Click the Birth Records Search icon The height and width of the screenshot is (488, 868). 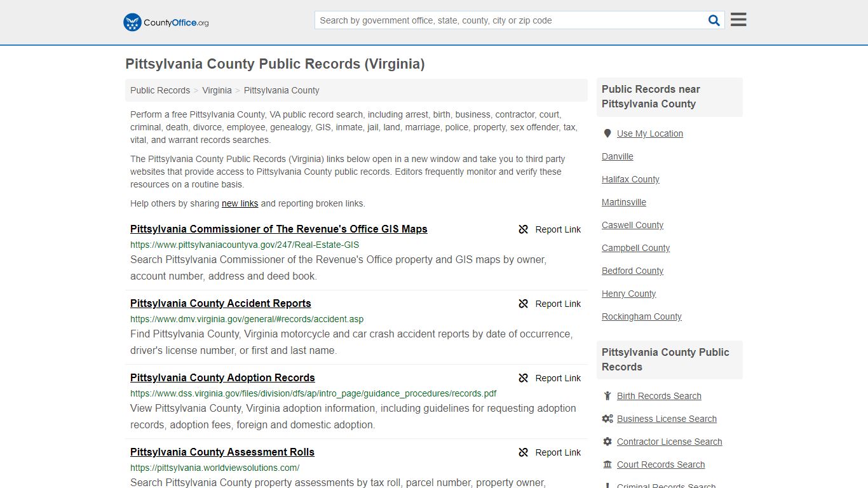click(607, 396)
